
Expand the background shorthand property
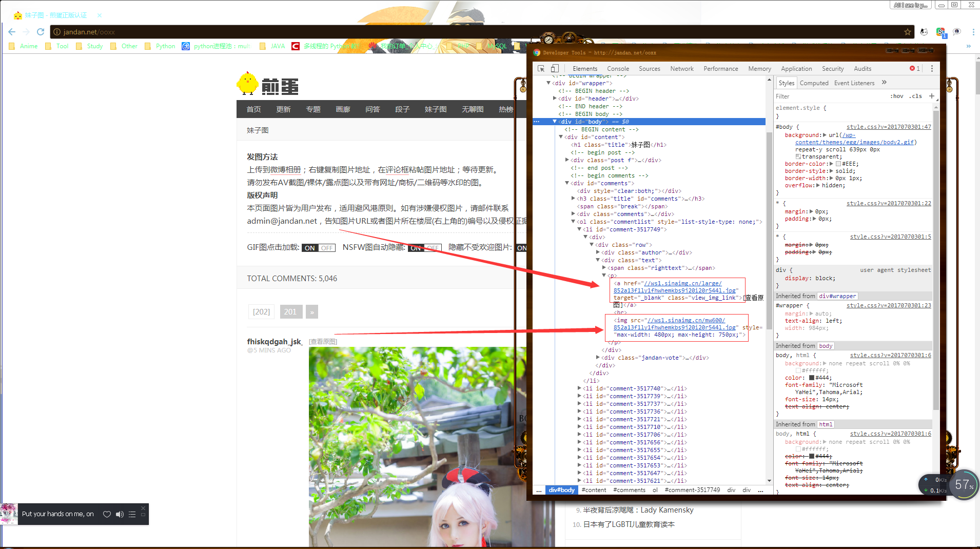[x=825, y=135]
